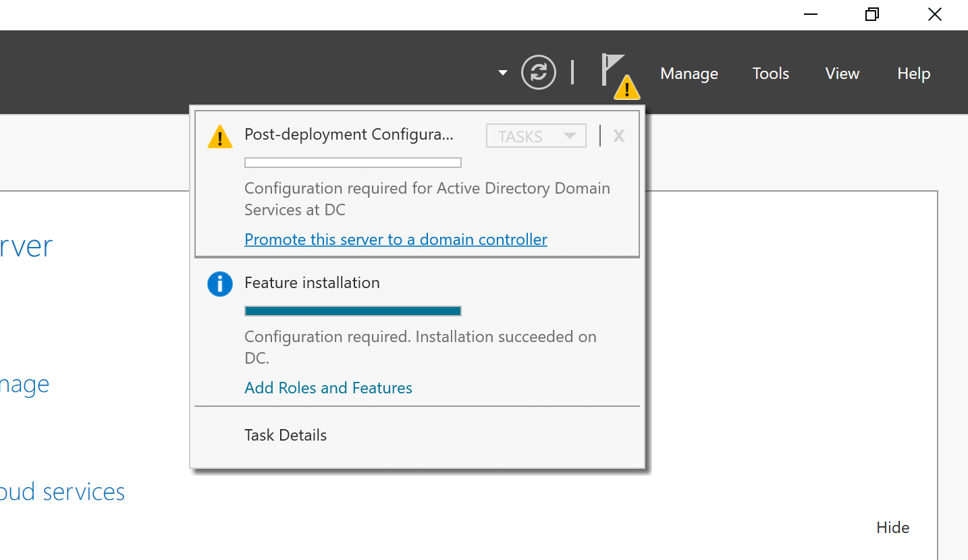Image resolution: width=968 pixels, height=560 pixels.
Task: Open Task Details
Action: pos(285,435)
